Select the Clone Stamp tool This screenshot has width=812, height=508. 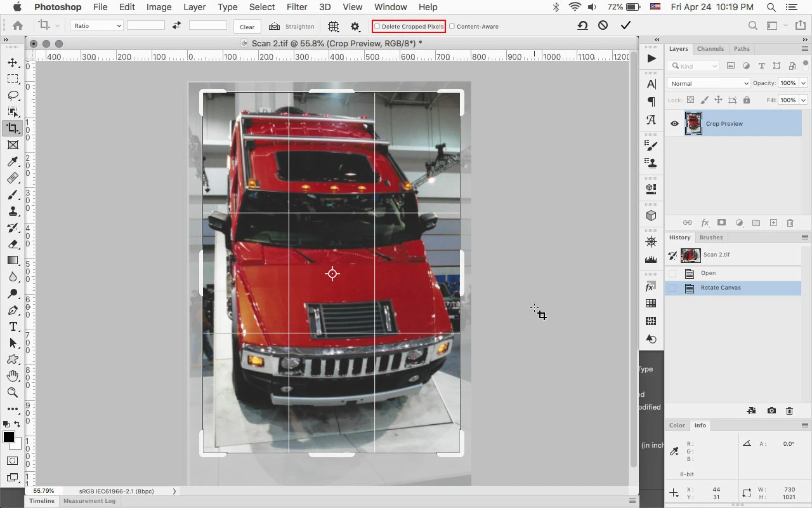12,211
